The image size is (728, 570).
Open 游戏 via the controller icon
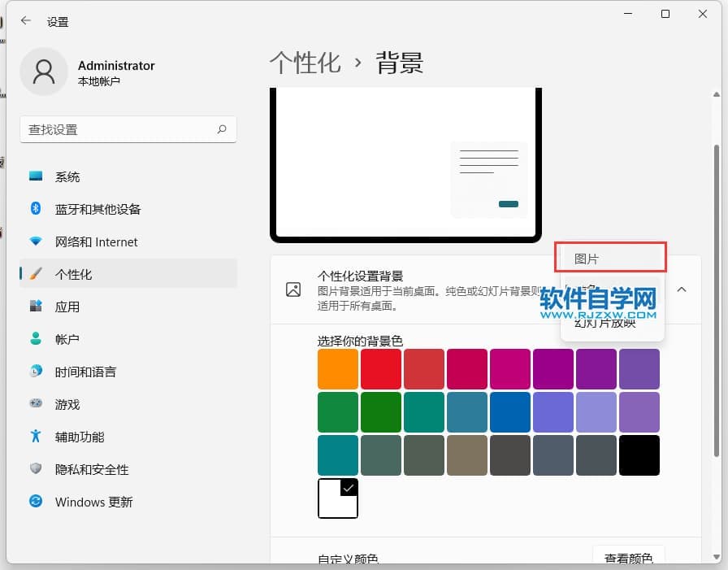pyautogui.click(x=36, y=404)
